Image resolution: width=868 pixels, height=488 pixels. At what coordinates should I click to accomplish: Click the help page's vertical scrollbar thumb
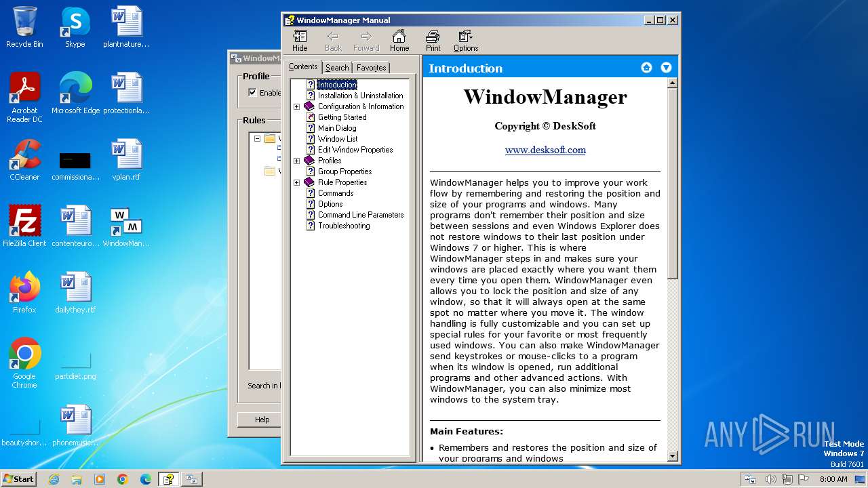point(673,183)
